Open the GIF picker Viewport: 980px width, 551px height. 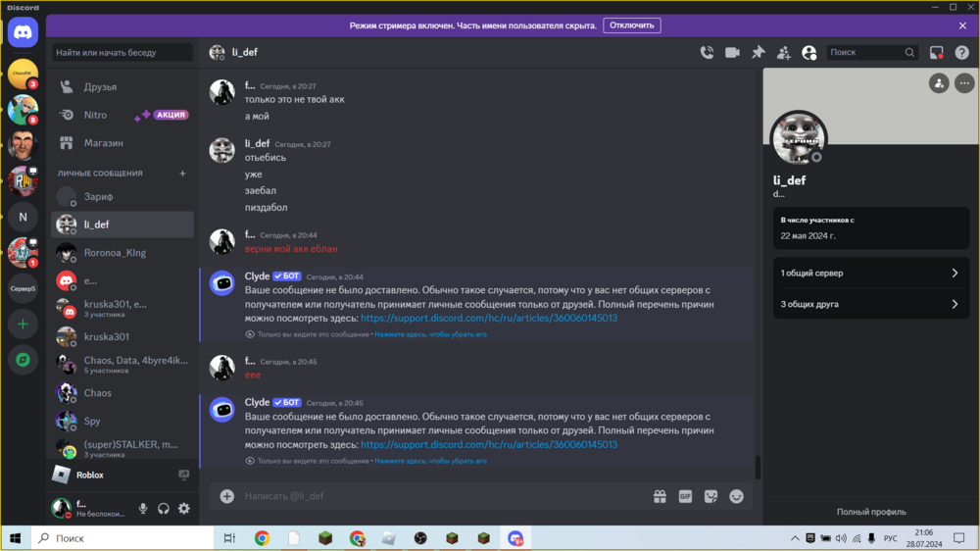tap(686, 497)
